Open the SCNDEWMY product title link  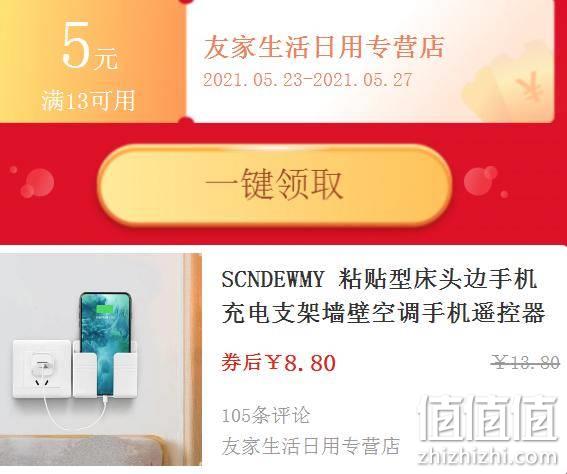click(379, 279)
